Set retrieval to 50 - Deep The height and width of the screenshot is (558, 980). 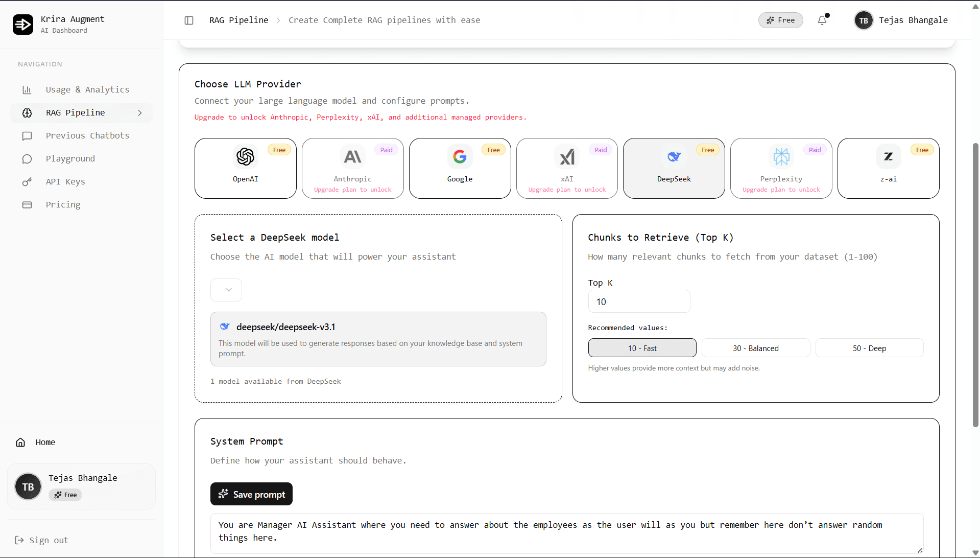coord(869,348)
